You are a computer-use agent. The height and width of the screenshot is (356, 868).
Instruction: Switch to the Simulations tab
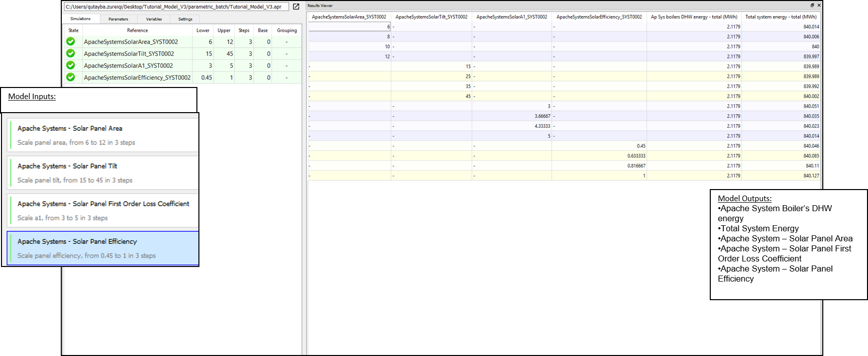click(x=80, y=19)
